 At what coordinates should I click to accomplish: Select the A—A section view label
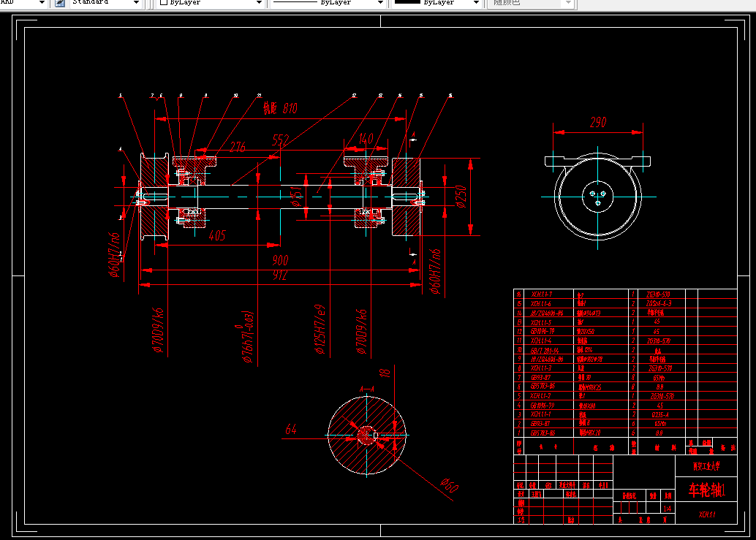click(367, 389)
